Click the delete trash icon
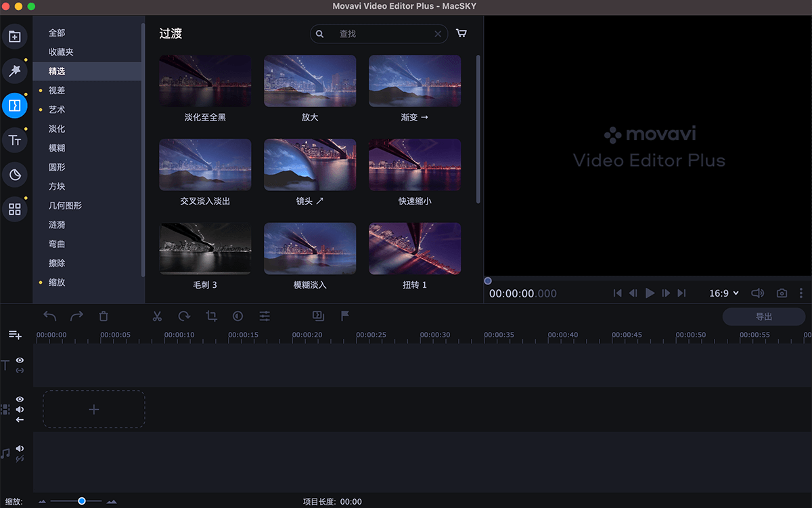Screen dimensions: 812x508 point(104,316)
